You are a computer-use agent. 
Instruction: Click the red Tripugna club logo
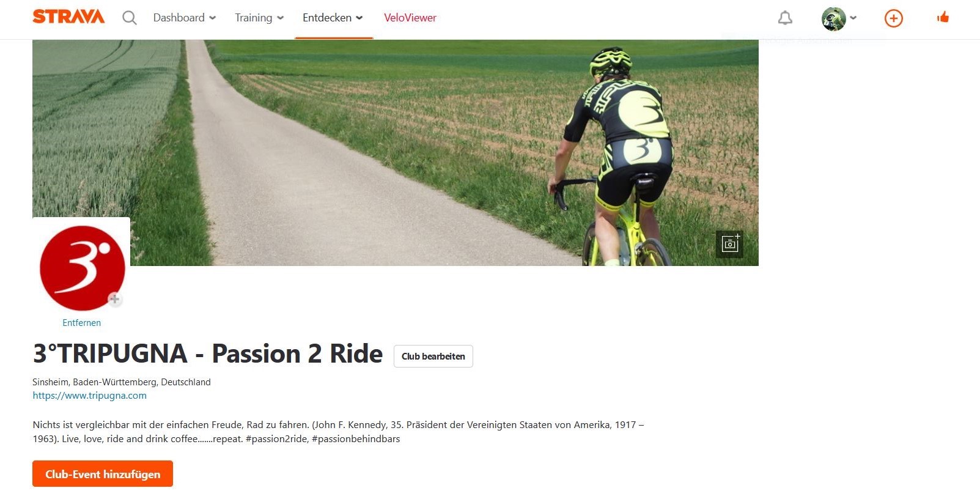(82, 268)
